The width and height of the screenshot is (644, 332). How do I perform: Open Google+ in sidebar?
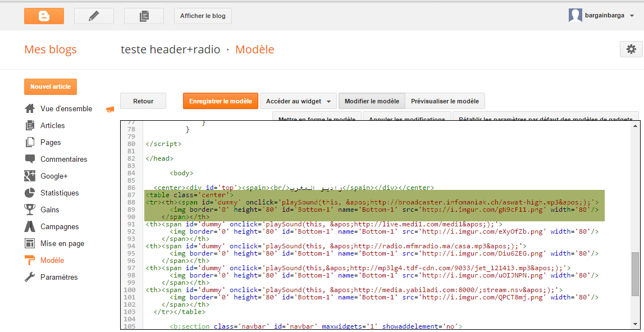[x=54, y=176]
